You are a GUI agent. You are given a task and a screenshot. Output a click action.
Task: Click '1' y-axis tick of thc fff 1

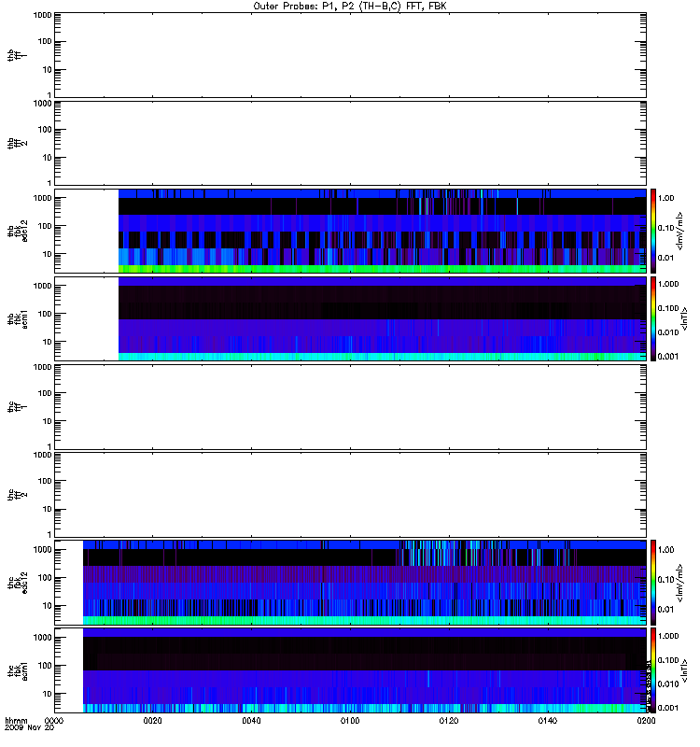point(49,446)
